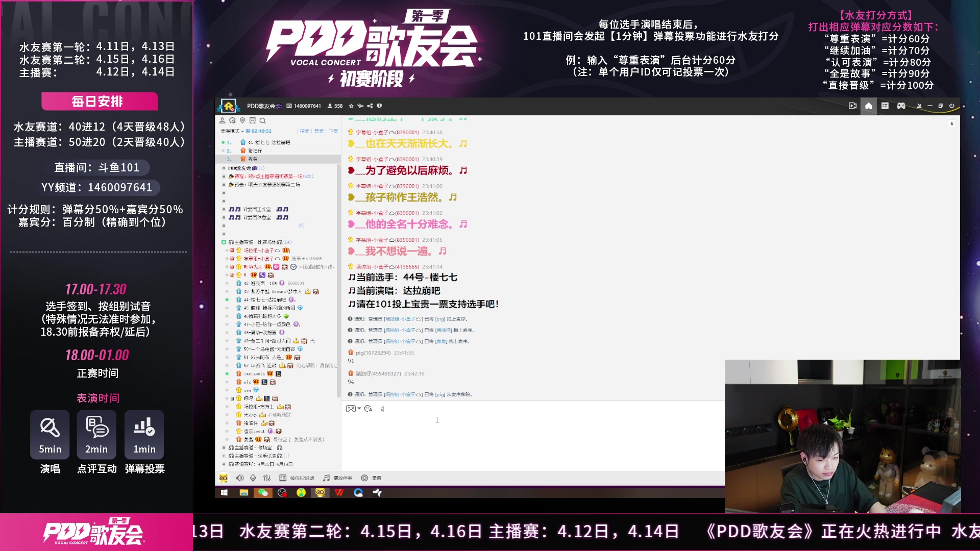Click the F2 push-to-talk button
This screenshot has width=980, height=551.
coord(297,478)
